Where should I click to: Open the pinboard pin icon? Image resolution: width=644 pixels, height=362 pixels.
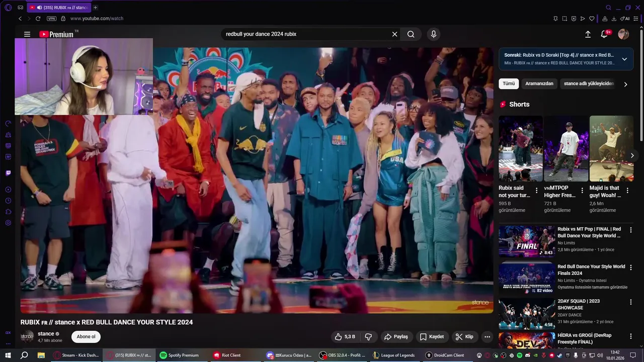pyautogui.click(x=555, y=19)
